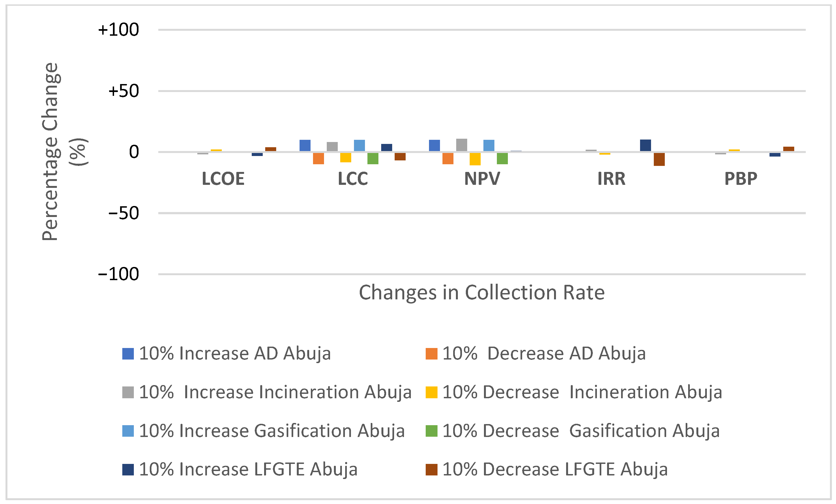Click the light blue Increase Gasification legend swatch
The image size is (836, 504).
point(128,431)
